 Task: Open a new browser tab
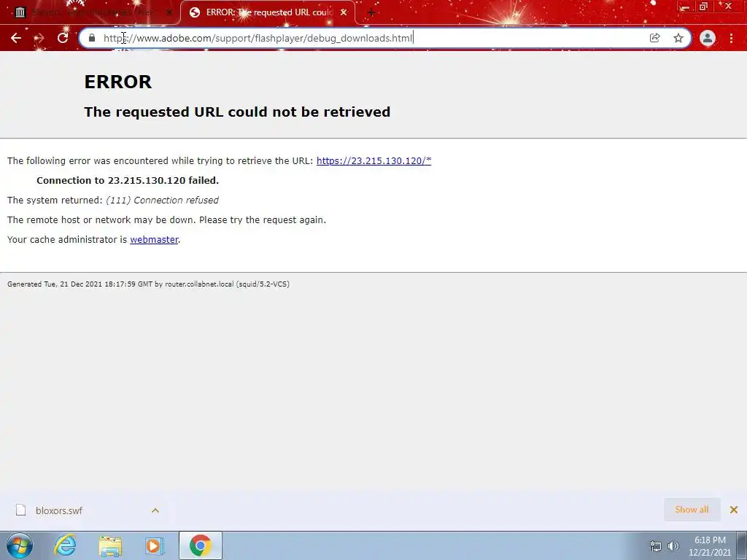pos(371,13)
